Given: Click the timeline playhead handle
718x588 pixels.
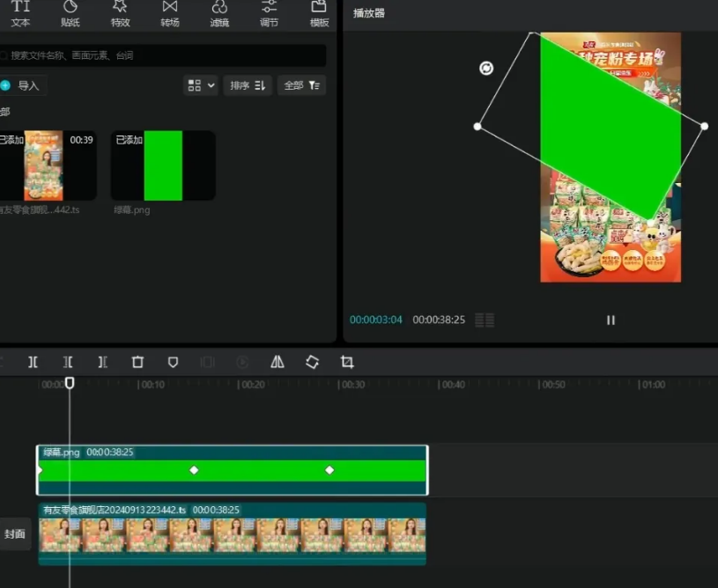Looking at the screenshot, I should [x=70, y=383].
